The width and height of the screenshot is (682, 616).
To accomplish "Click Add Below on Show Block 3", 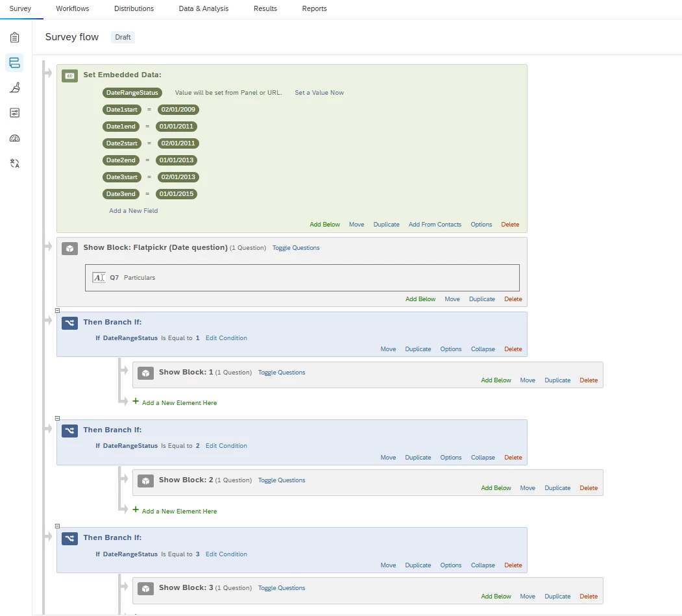I will [496, 597].
